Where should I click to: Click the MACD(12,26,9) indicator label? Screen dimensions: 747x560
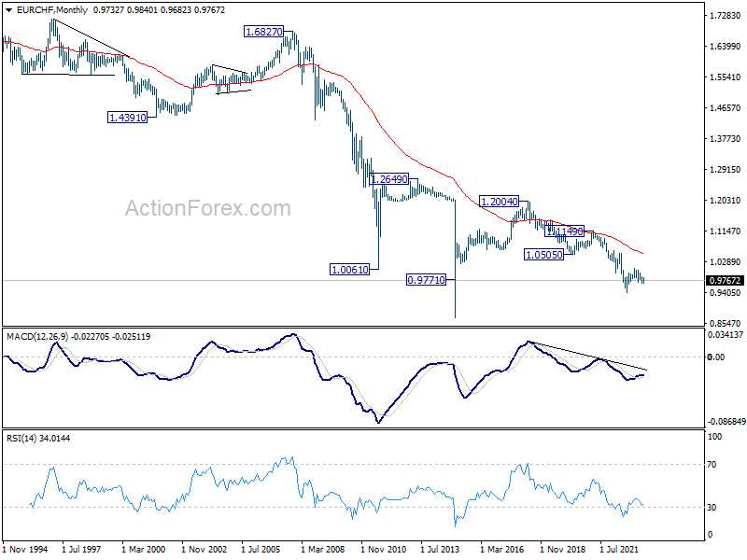[37, 337]
